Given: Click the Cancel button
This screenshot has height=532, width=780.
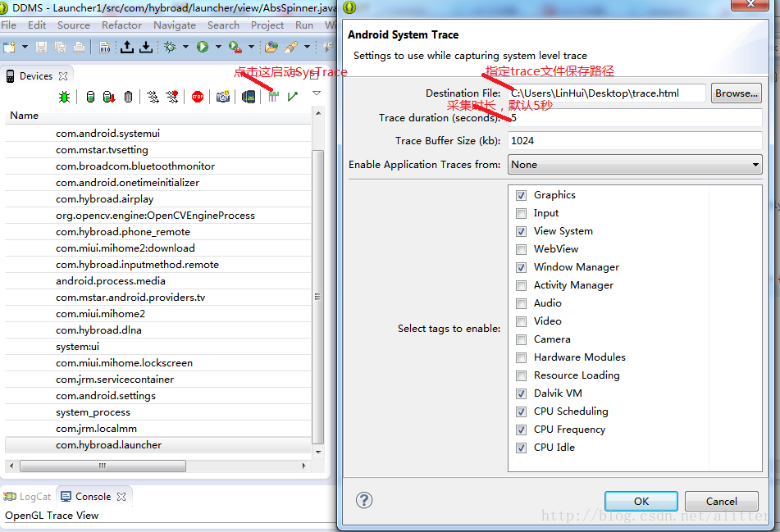Looking at the screenshot, I should pyautogui.click(x=721, y=501).
